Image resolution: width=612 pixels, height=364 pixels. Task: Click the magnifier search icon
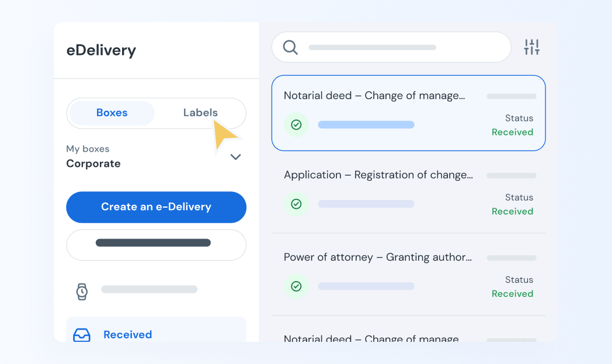(290, 47)
